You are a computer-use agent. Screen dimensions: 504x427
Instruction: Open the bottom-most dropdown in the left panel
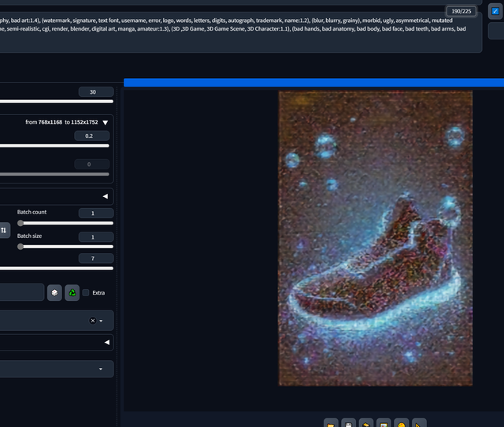pos(57,369)
